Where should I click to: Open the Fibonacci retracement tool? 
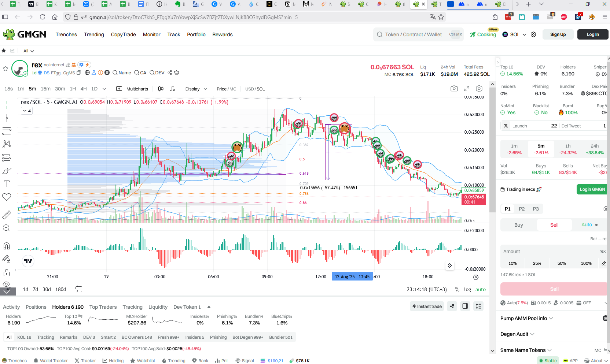click(x=7, y=131)
